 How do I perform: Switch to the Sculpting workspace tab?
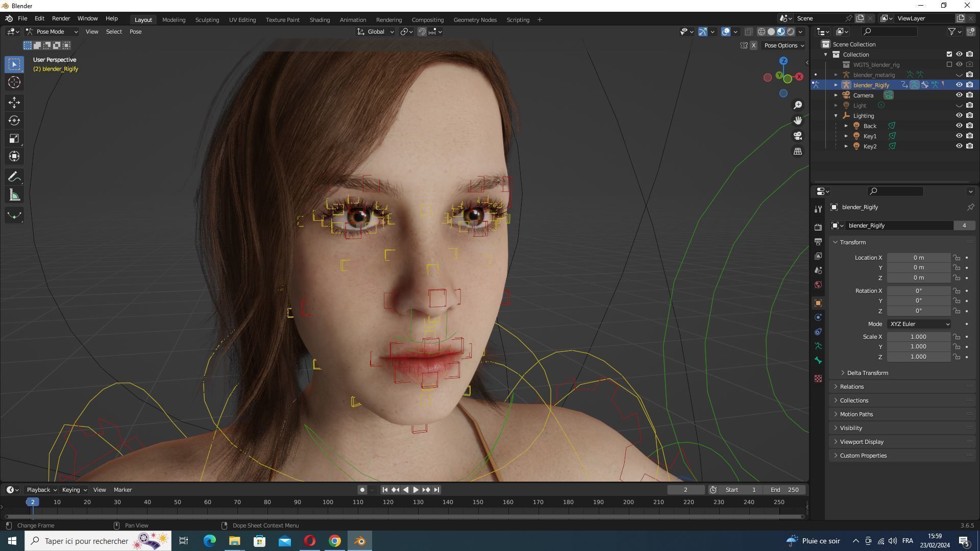click(207, 20)
